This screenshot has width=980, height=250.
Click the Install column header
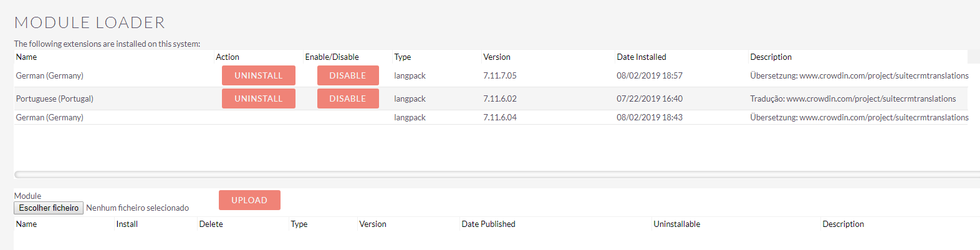tap(127, 224)
